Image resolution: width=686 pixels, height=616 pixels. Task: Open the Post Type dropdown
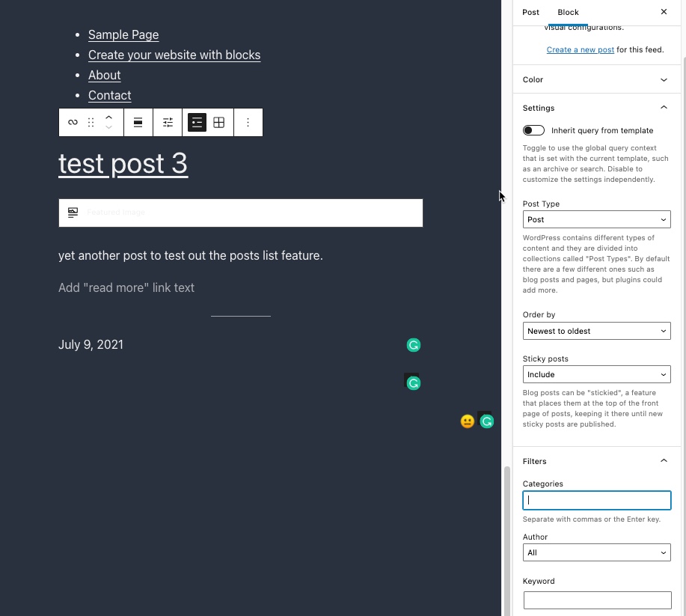596,219
